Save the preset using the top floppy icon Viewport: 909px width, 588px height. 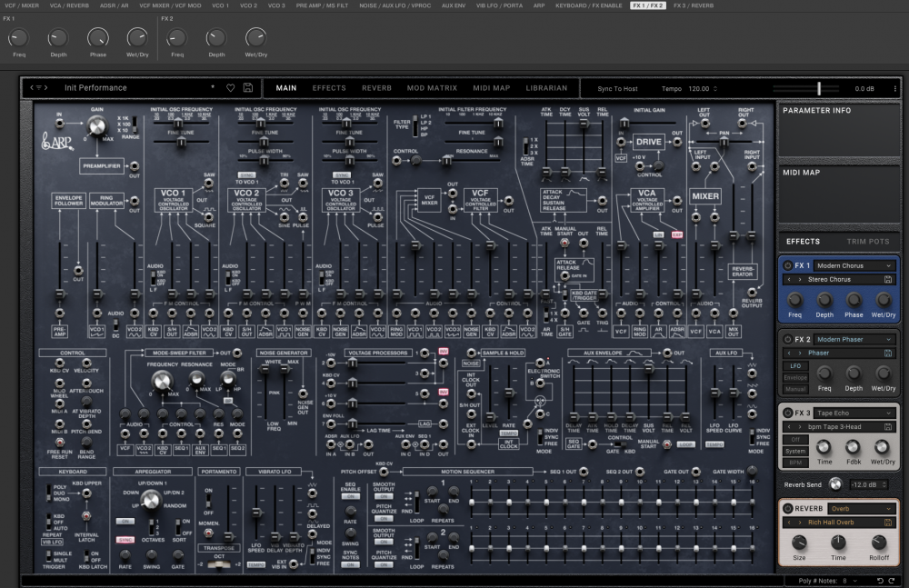247,88
